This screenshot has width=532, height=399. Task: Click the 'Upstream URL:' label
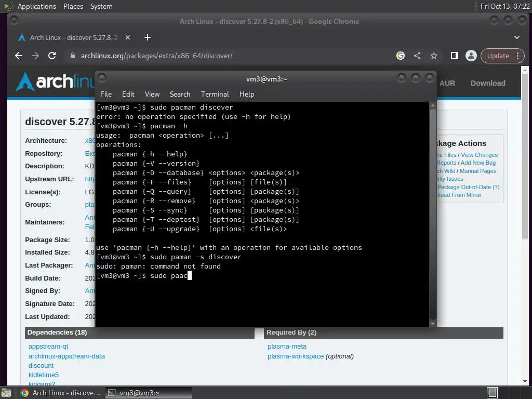pos(49,179)
